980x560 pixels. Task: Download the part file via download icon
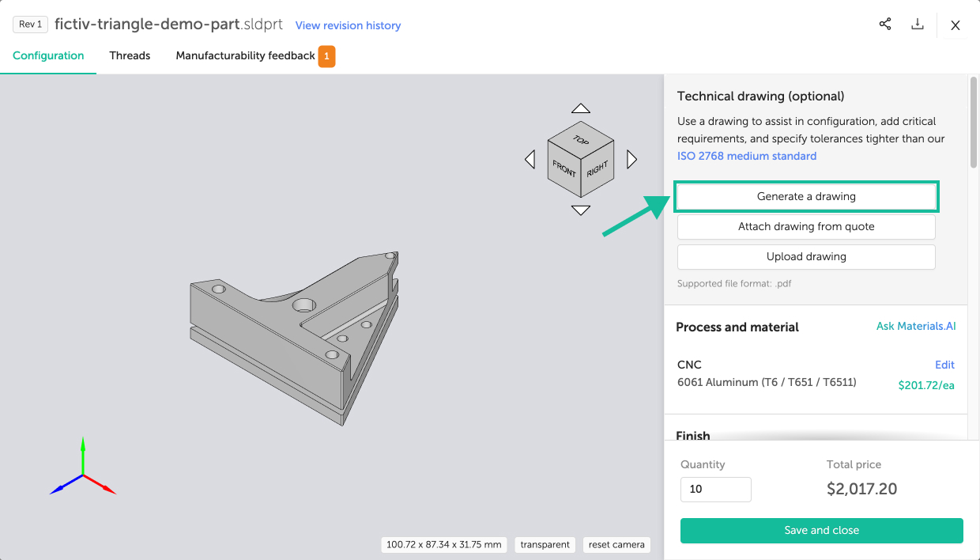coord(918,25)
